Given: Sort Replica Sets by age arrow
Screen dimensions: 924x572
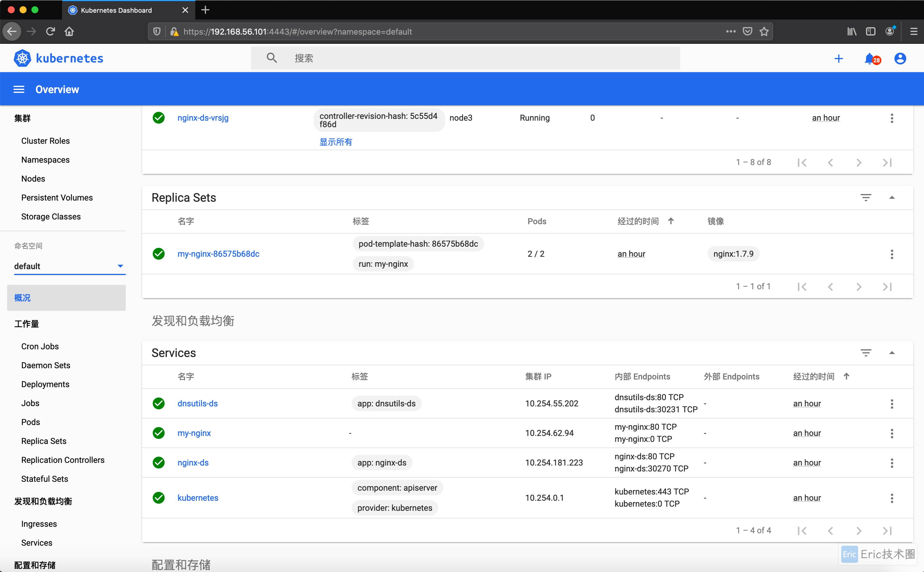Looking at the screenshot, I should pyautogui.click(x=670, y=221).
